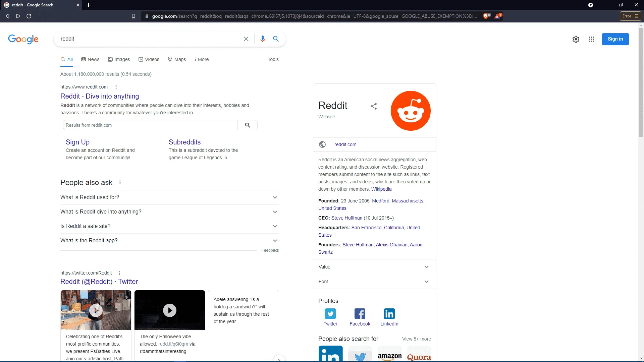This screenshot has height=362, width=644.
Task: Submit search with the magnifier icon
Action: (276, 39)
